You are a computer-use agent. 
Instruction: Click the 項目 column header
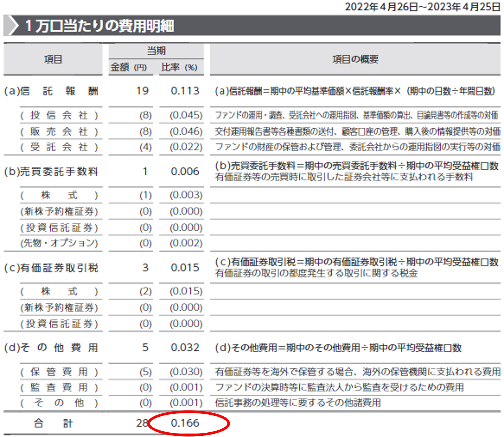(53, 59)
